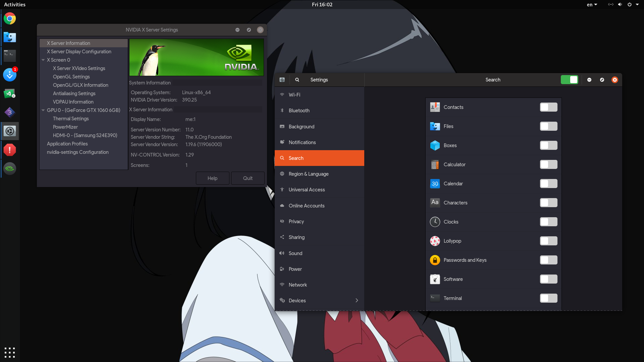Enable search results for Passwords and Keys
The image size is (644, 362).
[548, 260]
